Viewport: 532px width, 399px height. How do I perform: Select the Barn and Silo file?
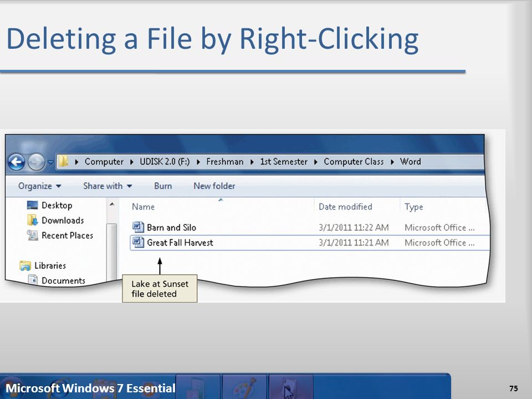171,228
